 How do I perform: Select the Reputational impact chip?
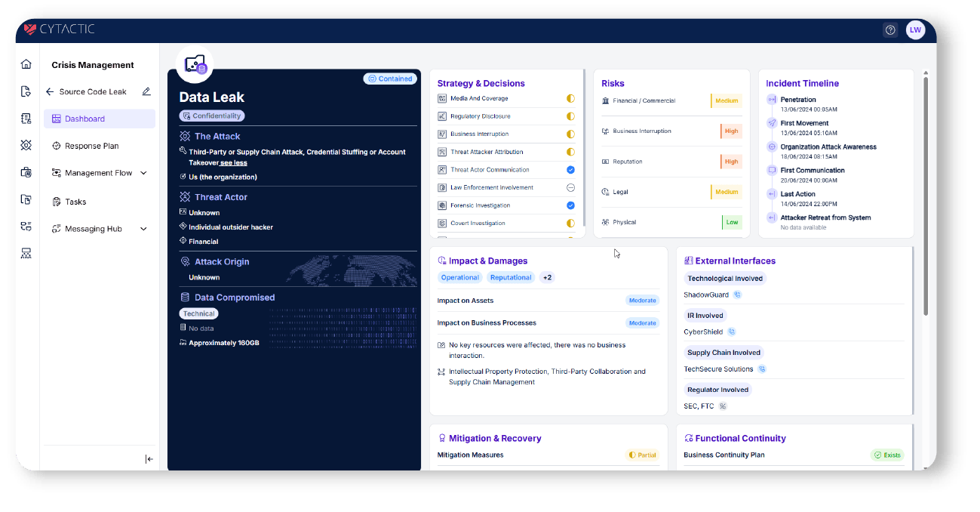pos(511,277)
